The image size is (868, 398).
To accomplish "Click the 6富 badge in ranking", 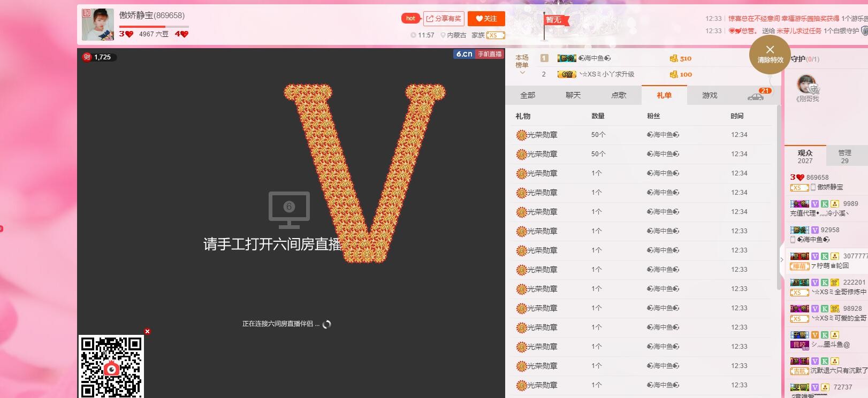I will 567,74.
